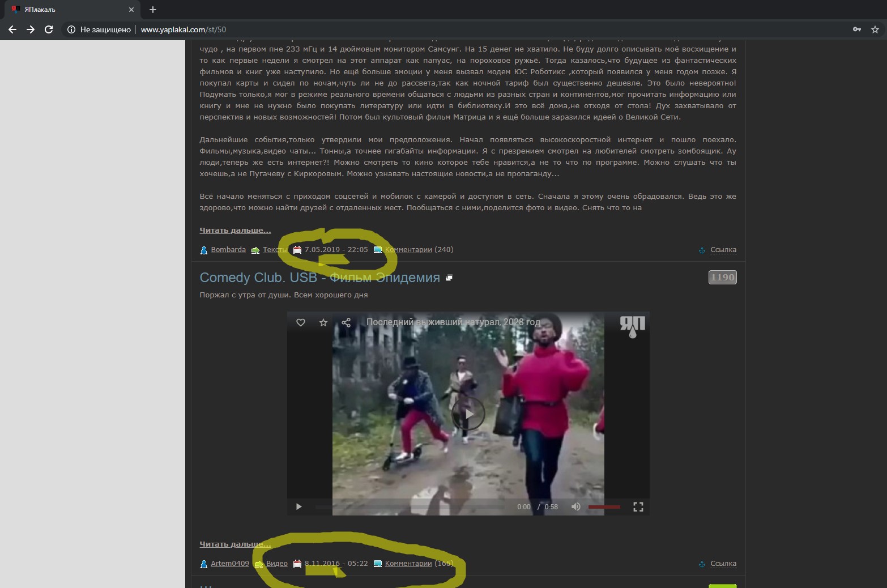Bookmark this page with star icon
887x588 pixels.
coord(875,29)
